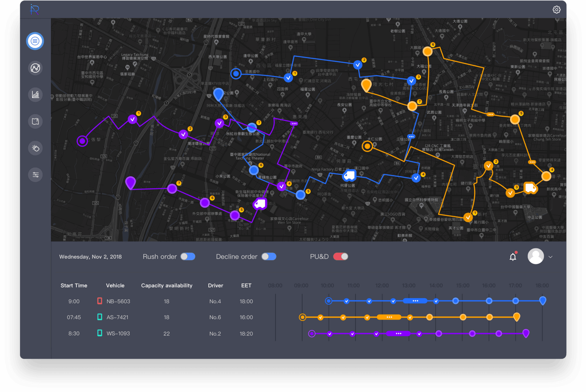
Task: Select the map pin sidebar icon
Action: pyautogui.click(x=35, y=122)
